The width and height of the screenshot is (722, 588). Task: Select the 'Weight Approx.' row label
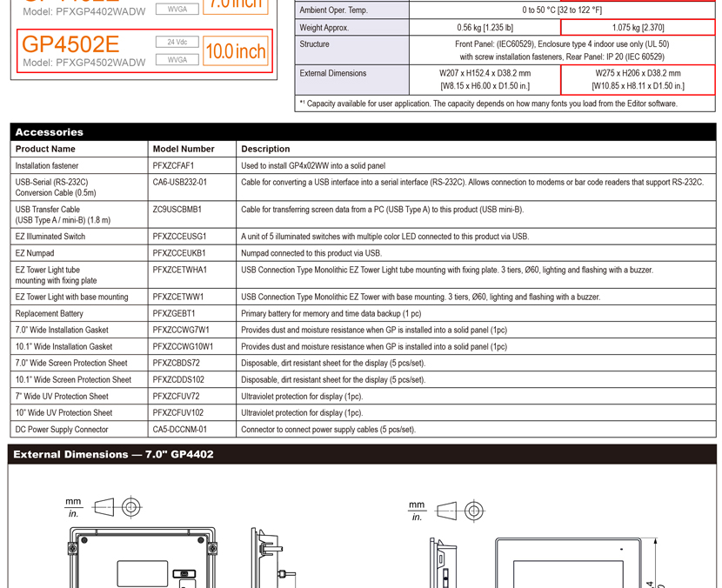click(324, 28)
